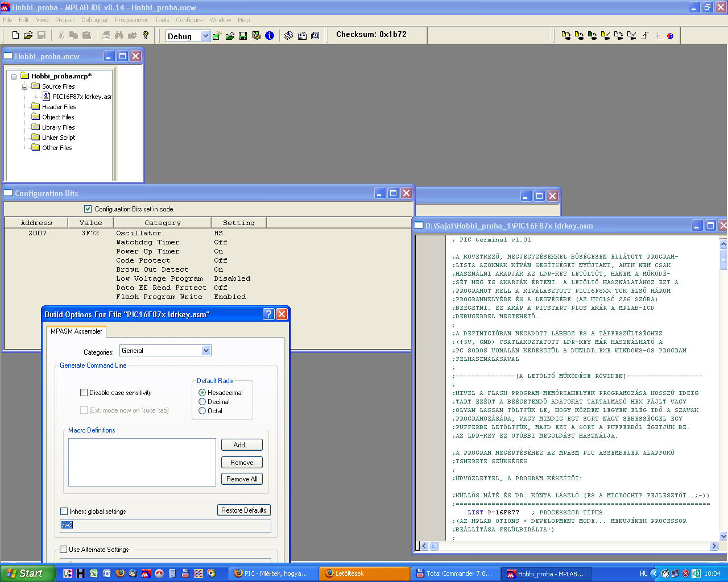The height and width of the screenshot is (582, 728).
Task: Collapse the Hobbi_proba.mcp project node
Action: (x=14, y=76)
